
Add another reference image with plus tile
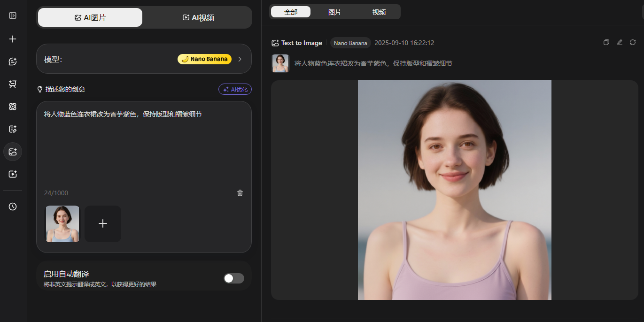coord(103,224)
